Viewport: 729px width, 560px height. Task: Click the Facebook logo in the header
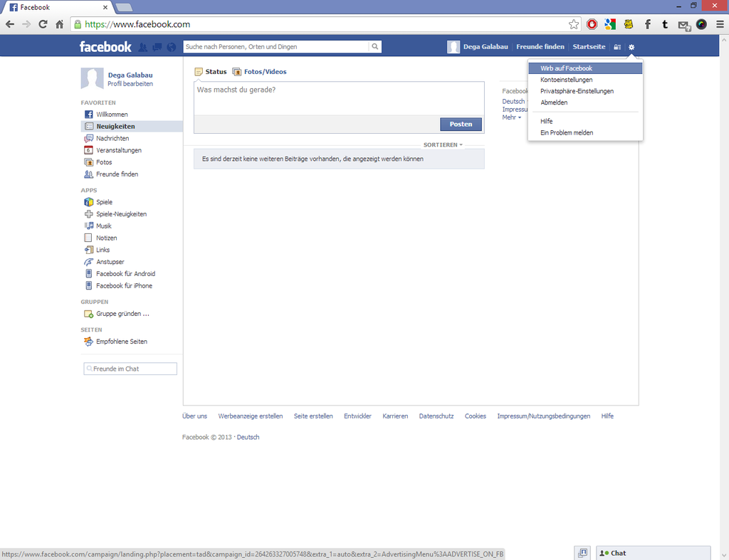105,47
